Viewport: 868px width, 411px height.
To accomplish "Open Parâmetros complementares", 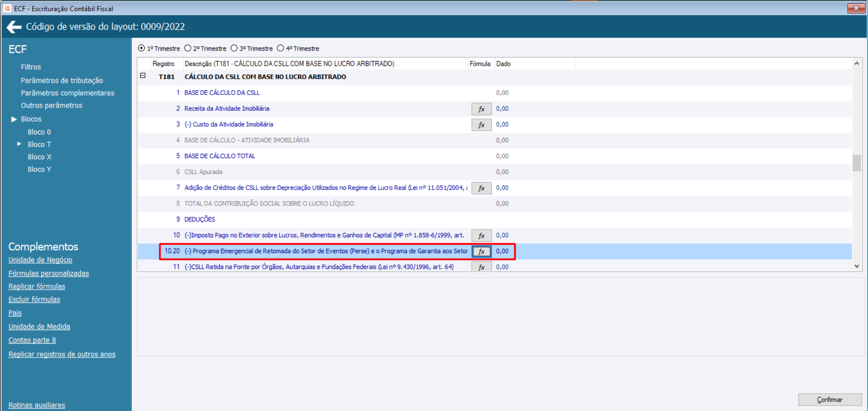I will [67, 93].
